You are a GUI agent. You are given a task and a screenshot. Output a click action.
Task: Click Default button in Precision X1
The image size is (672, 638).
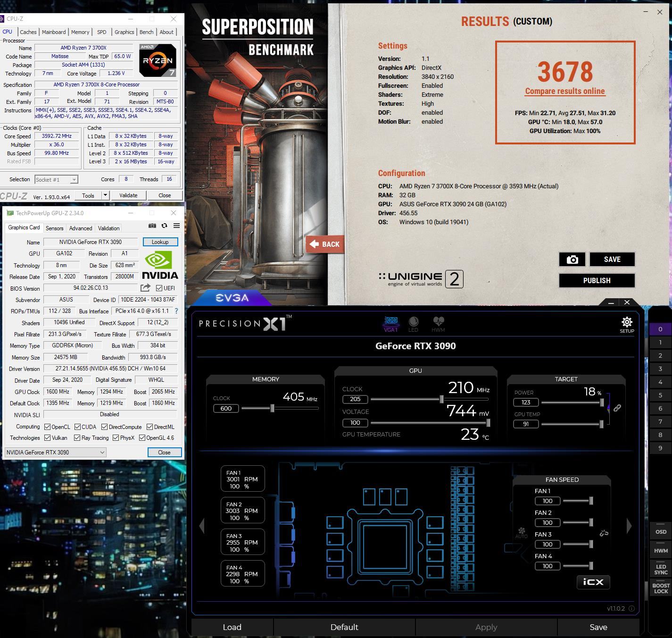344,627
